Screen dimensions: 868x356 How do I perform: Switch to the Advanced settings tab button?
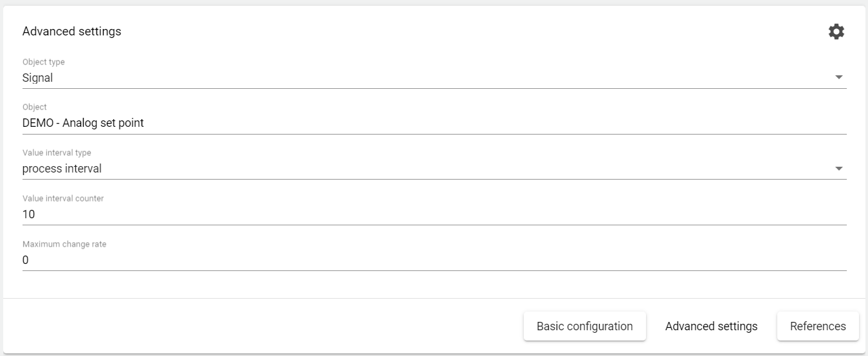click(711, 326)
